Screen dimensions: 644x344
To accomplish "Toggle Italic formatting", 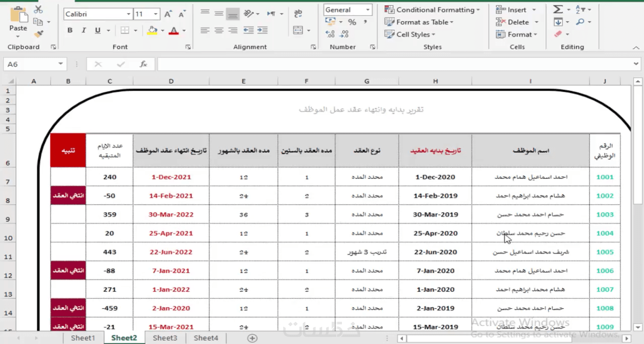I will 84,30.
